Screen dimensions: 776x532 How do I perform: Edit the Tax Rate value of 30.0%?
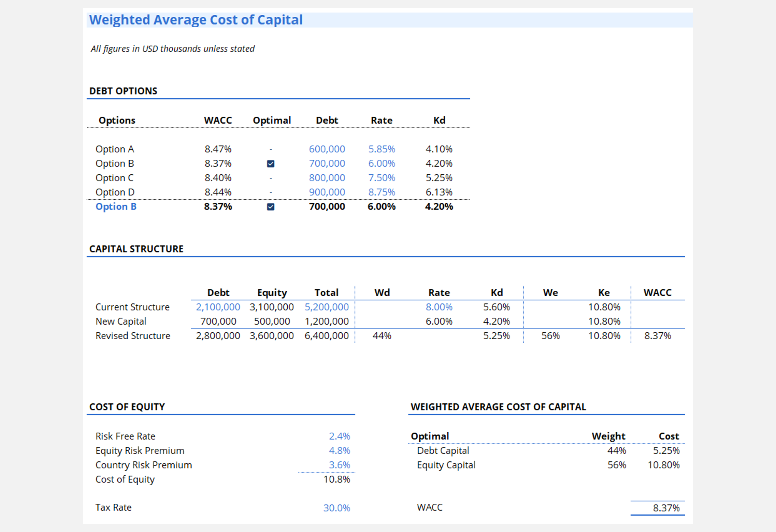click(337, 507)
